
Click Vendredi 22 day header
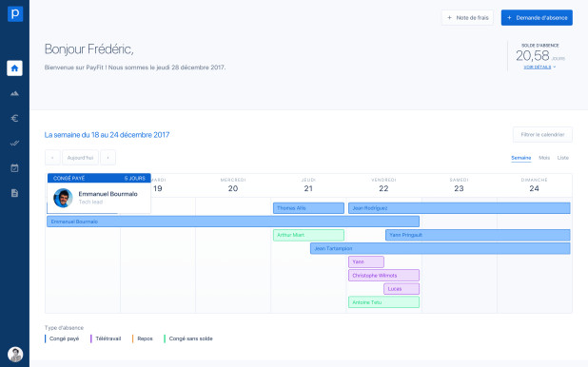[383, 185]
